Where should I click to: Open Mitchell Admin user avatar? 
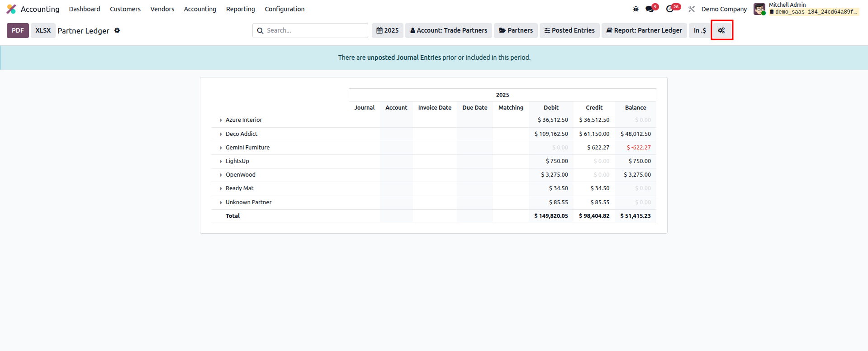[x=759, y=9]
